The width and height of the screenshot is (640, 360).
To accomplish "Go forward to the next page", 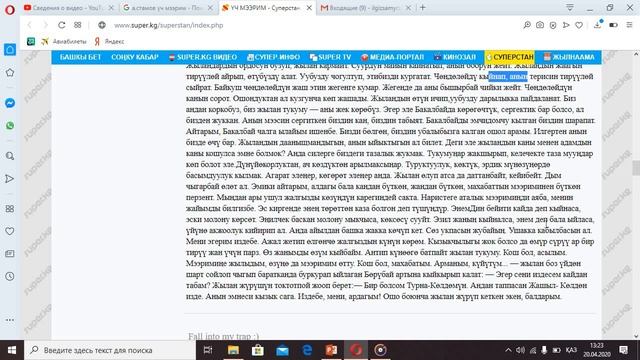I will (x=45, y=25).
